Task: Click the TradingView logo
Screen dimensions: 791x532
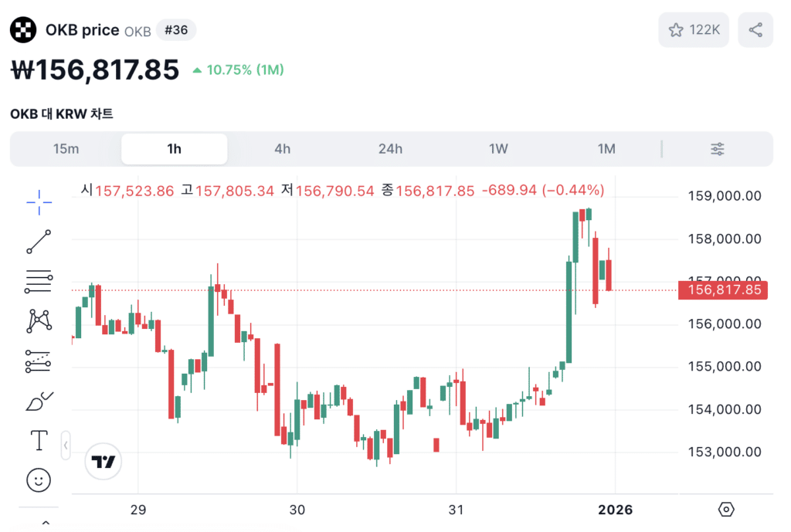Action: [x=104, y=462]
